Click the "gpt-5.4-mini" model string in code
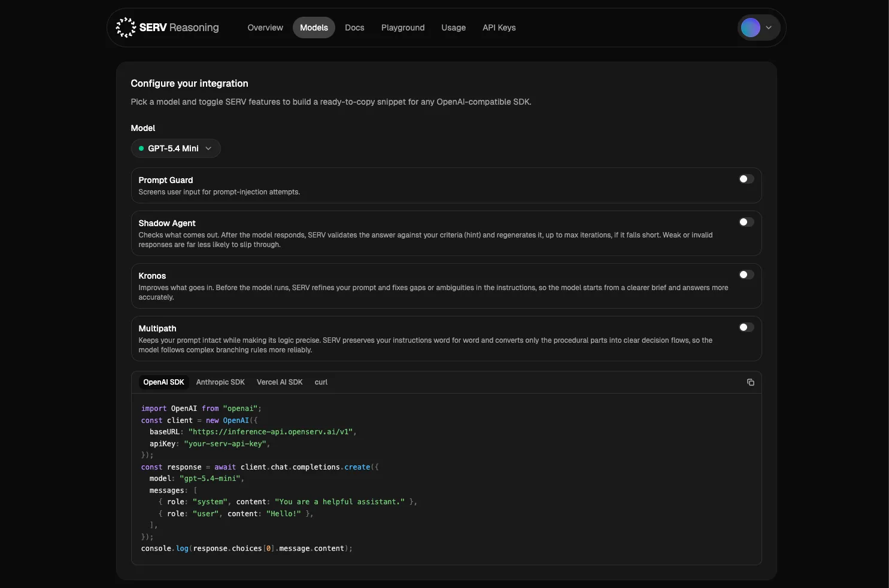Image resolution: width=889 pixels, height=588 pixels. 211,479
